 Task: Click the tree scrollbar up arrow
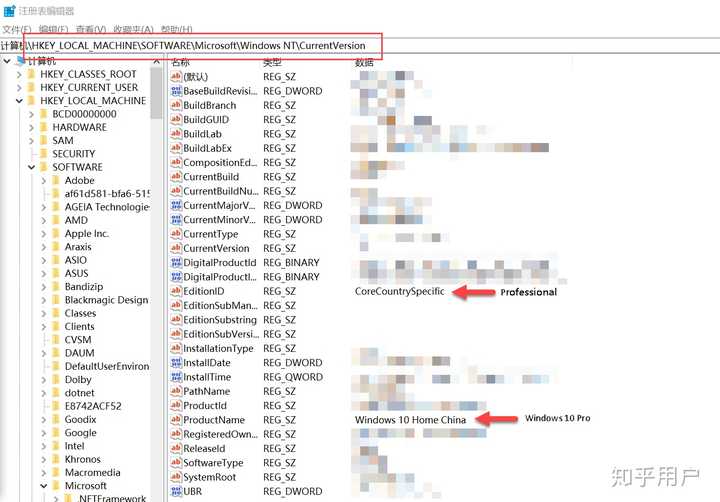[x=156, y=61]
